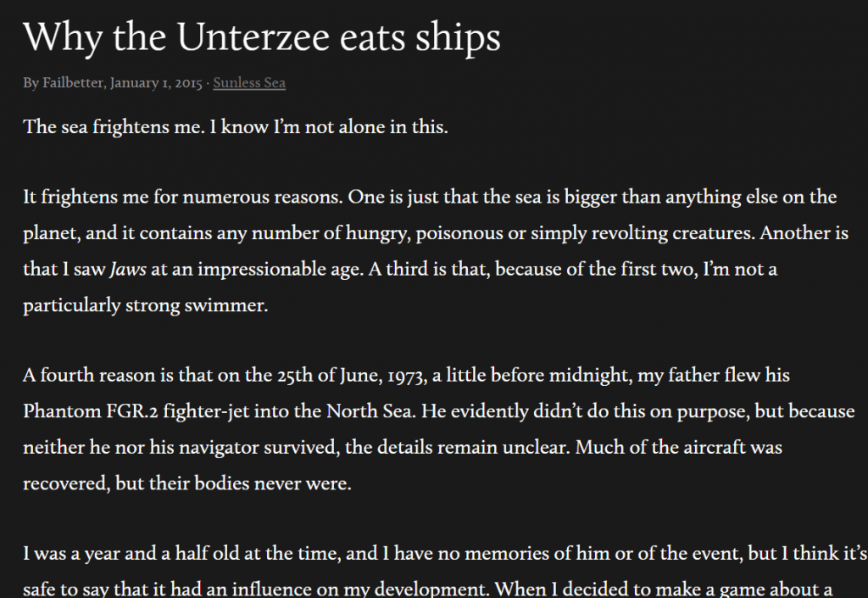The image size is (868, 598).
Task: Click the "January 1, 2015" publication date
Action: click(156, 82)
